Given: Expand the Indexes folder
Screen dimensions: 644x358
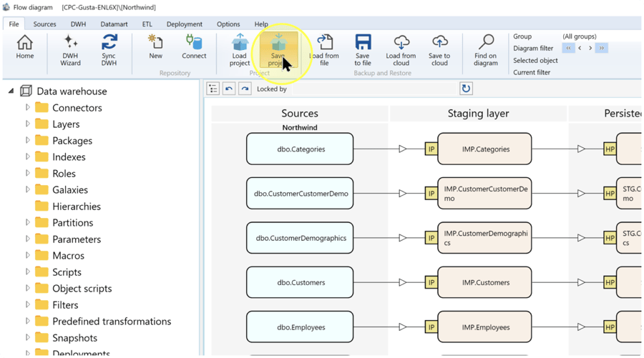Looking at the screenshot, I should point(27,156).
